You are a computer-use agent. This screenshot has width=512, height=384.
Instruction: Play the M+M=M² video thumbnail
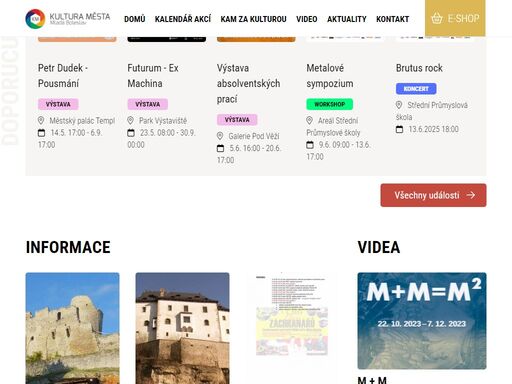pyautogui.click(x=422, y=321)
